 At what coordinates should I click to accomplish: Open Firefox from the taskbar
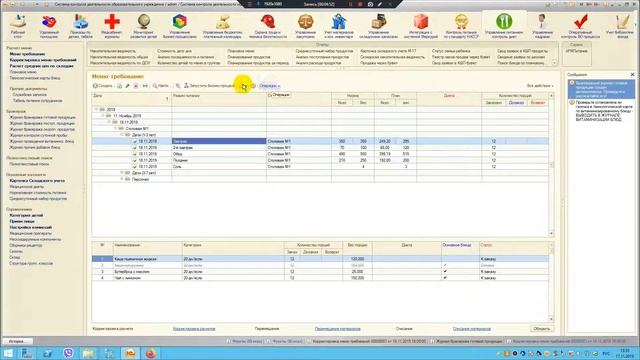coord(150,353)
